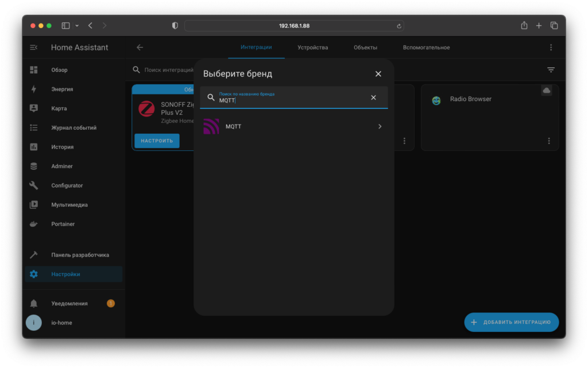Close the Выберите бренд dialog
This screenshot has width=588, height=368.
(x=378, y=74)
